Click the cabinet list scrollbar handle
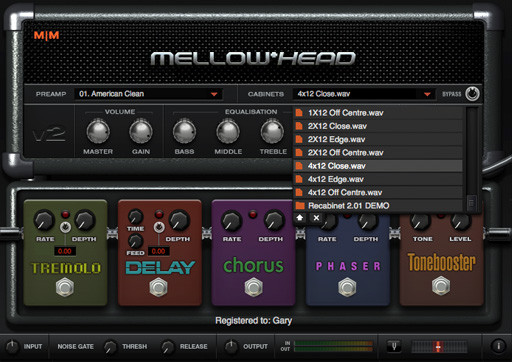The height and width of the screenshot is (362, 512). click(471, 202)
